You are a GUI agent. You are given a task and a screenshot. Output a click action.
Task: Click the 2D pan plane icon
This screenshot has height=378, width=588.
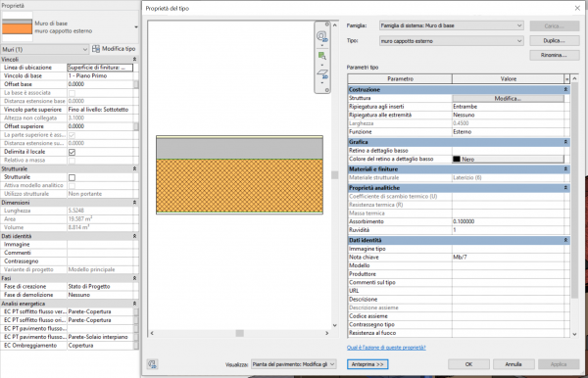[x=322, y=73]
